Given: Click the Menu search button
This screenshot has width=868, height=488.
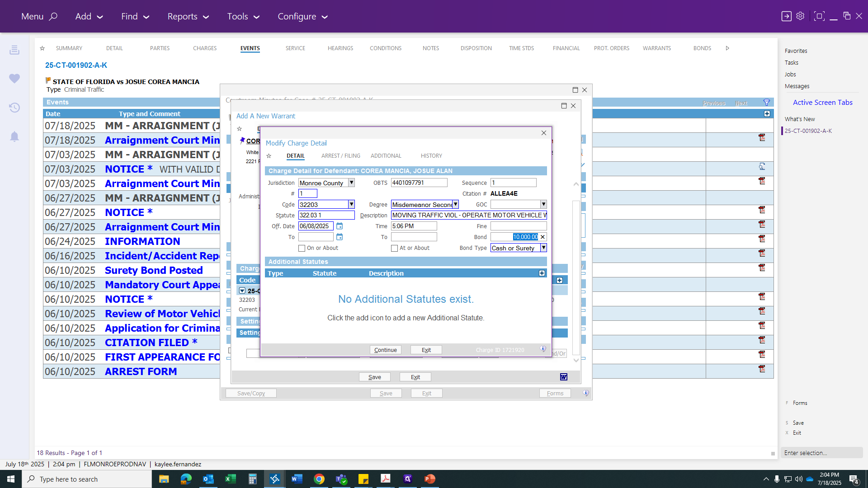Looking at the screenshot, I should coord(39,16).
